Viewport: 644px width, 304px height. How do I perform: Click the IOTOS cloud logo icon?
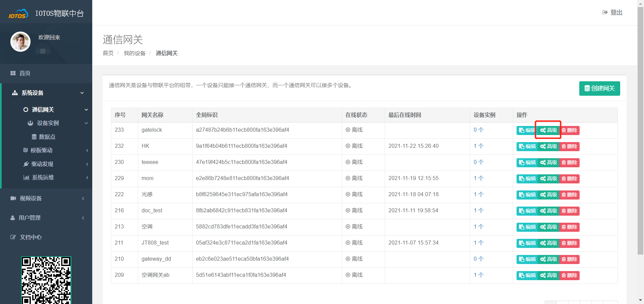[x=18, y=14]
